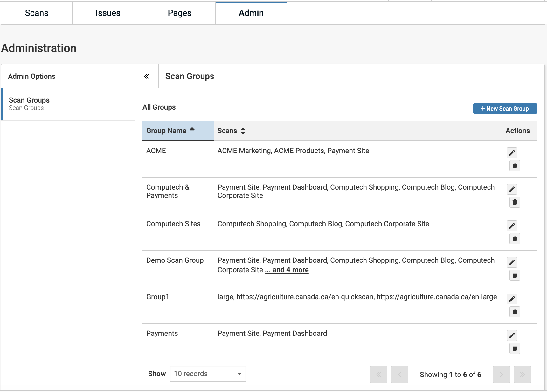Open the Issues tab
Image resolution: width=547 pixels, height=392 pixels.
point(108,13)
